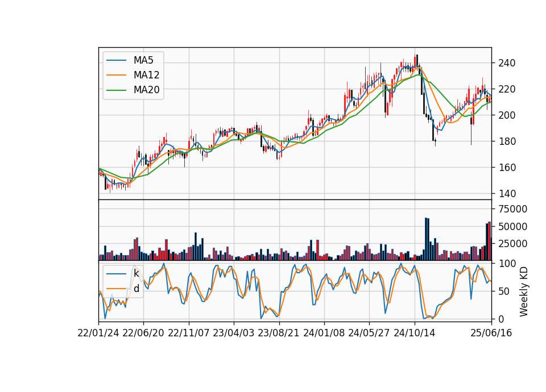Click the 50 tick on Weekly KD axis

[x=503, y=291]
